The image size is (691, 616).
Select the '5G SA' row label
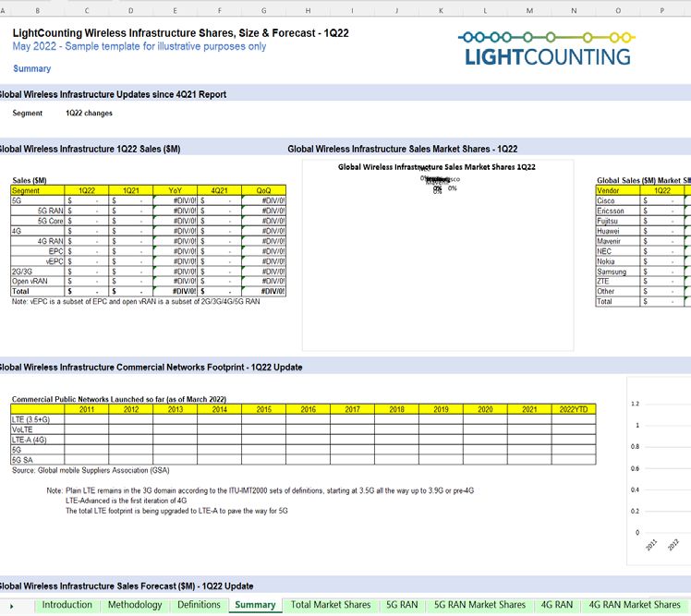click(x=38, y=460)
